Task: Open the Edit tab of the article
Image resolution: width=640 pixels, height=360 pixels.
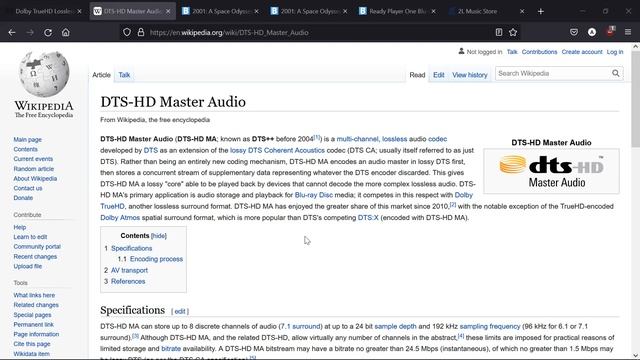Action: click(x=439, y=75)
